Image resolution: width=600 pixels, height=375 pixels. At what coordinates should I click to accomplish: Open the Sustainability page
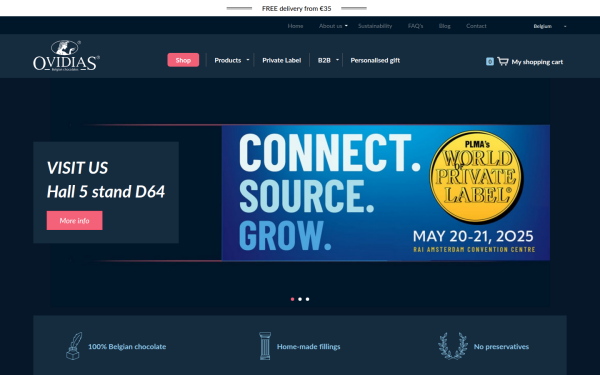[375, 26]
